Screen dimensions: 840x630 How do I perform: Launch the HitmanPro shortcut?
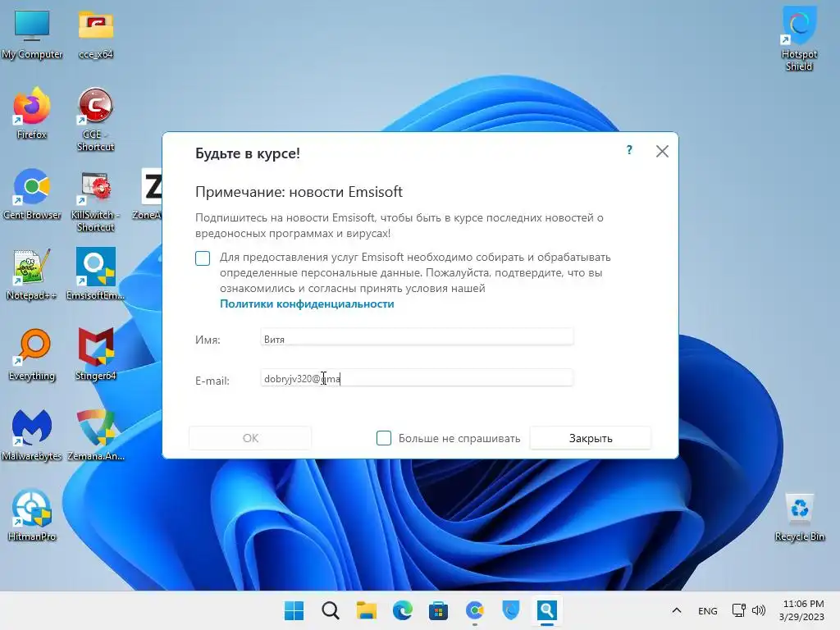[32, 515]
